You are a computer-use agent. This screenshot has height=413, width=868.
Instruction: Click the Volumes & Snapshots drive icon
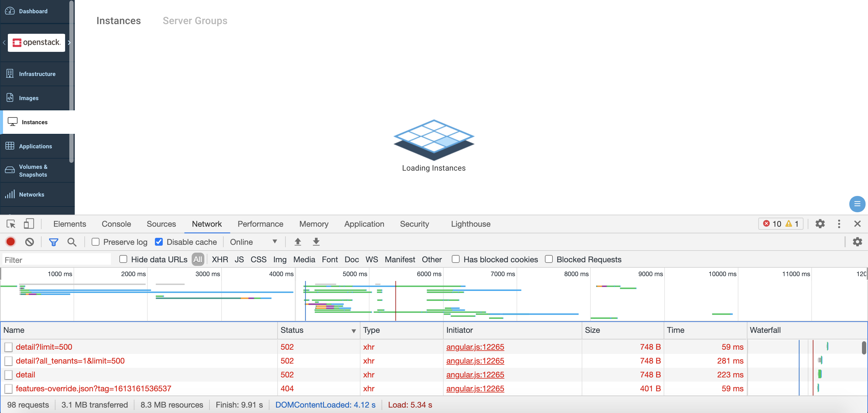(10, 170)
